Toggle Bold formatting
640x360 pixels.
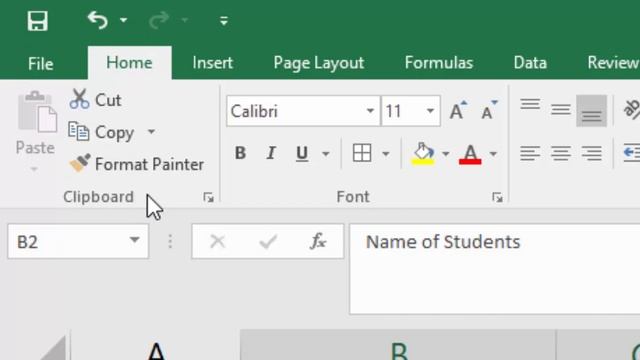[x=240, y=153]
